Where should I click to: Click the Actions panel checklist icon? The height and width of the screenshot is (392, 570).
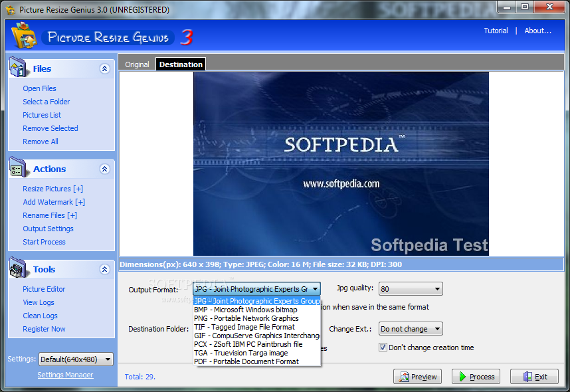click(x=18, y=167)
